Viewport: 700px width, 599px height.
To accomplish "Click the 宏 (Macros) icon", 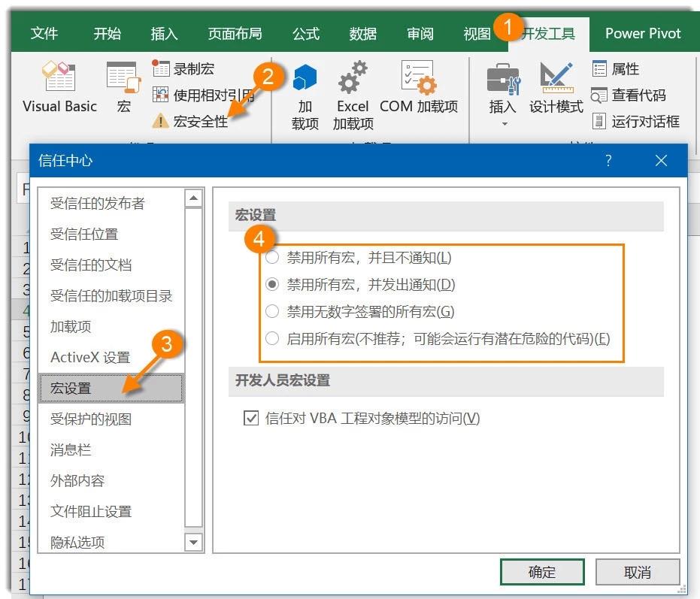I will 123,77.
